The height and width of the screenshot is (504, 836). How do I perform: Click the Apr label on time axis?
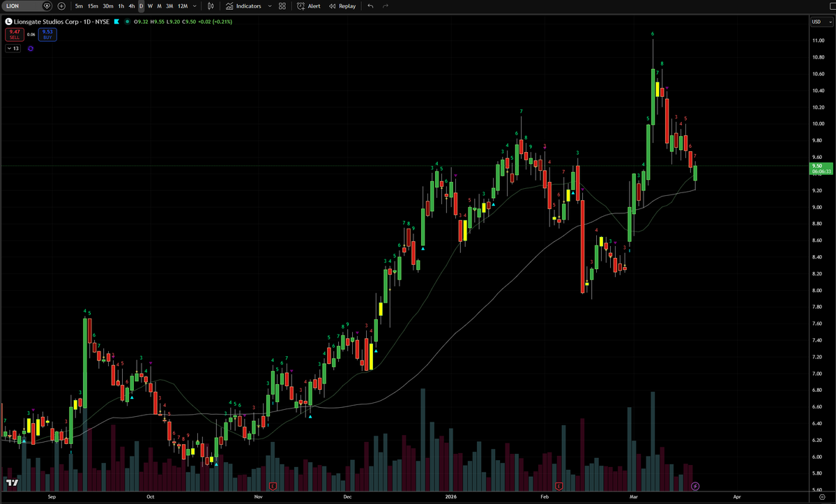[737, 496]
